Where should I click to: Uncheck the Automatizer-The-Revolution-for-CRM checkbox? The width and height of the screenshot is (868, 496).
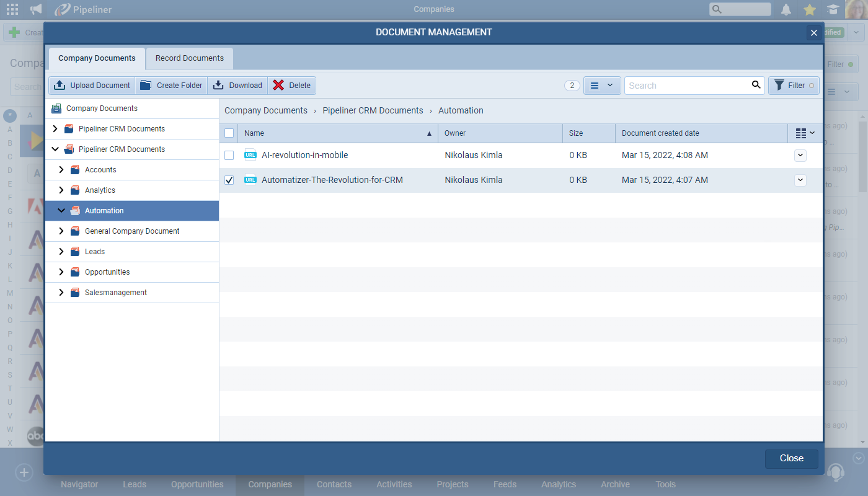tap(229, 180)
